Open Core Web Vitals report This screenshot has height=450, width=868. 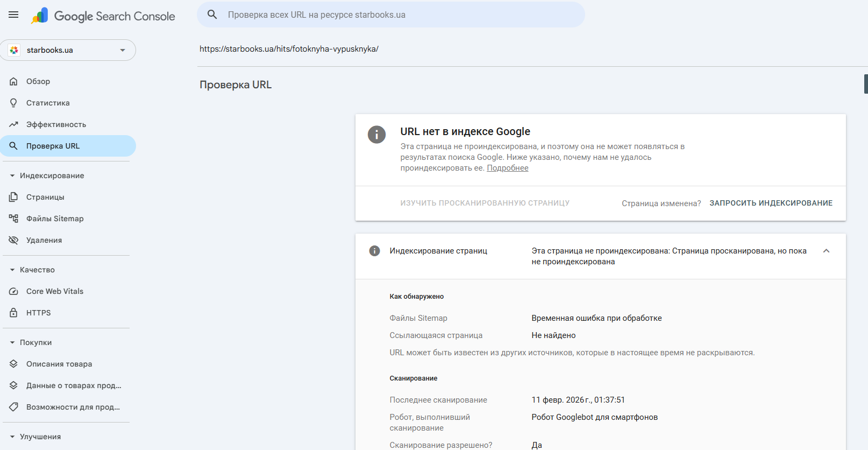point(68,291)
